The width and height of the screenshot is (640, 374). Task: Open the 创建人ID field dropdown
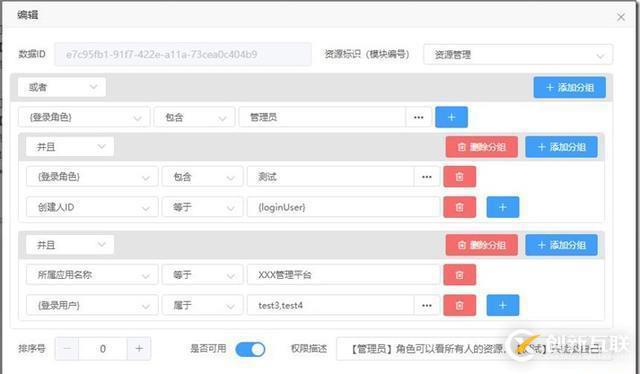pyautogui.click(x=92, y=207)
